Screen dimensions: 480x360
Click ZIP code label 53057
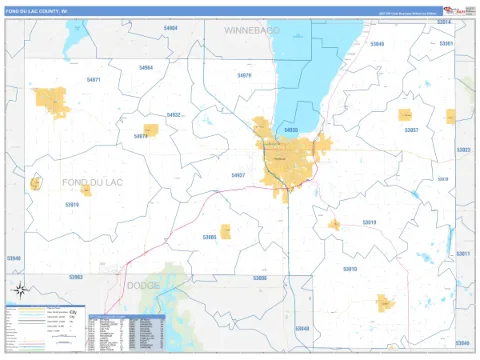pyautogui.click(x=411, y=130)
